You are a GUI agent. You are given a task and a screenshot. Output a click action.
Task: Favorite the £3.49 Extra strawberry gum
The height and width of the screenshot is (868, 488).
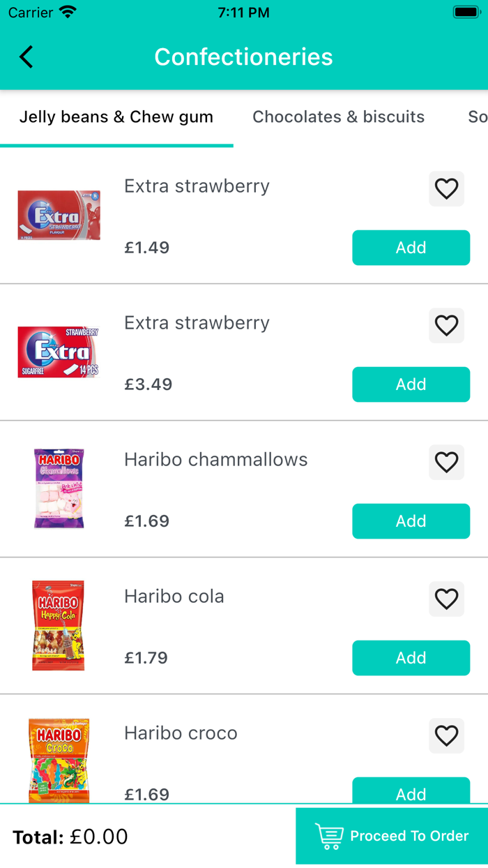[x=446, y=326]
